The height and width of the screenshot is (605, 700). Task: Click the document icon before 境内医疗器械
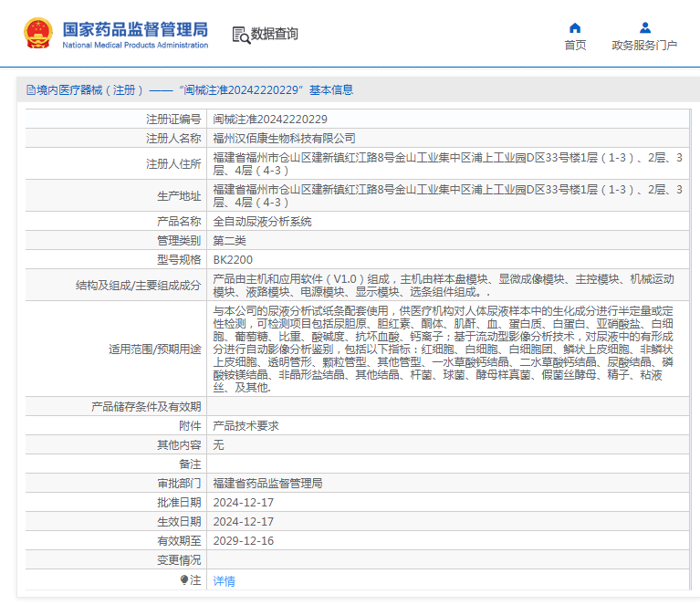(x=31, y=90)
